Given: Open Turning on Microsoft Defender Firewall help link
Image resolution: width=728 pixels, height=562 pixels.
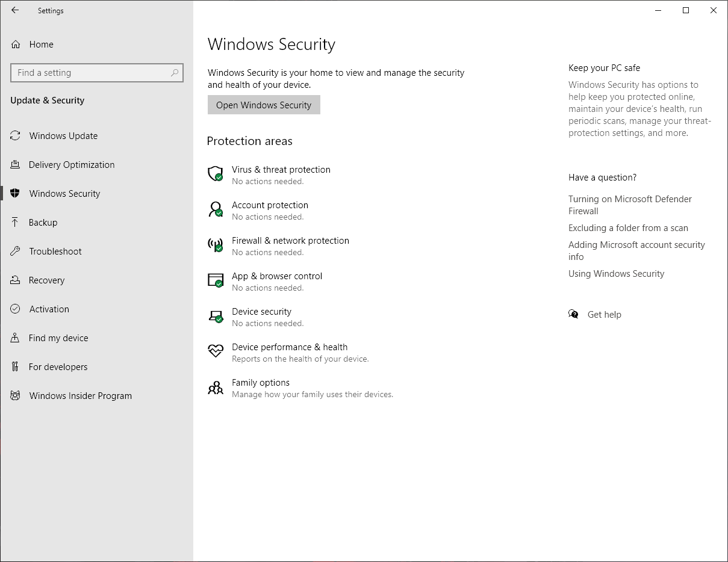Looking at the screenshot, I should [x=630, y=205].
